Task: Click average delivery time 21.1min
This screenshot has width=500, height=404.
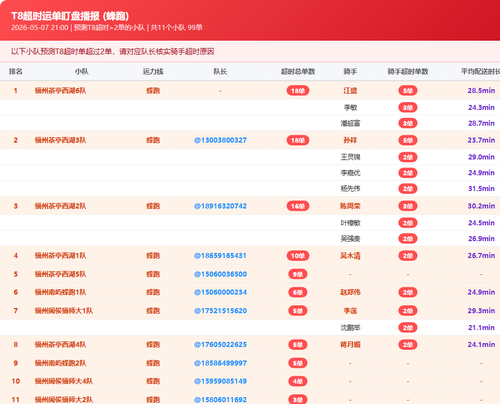Action: [481, 328]
